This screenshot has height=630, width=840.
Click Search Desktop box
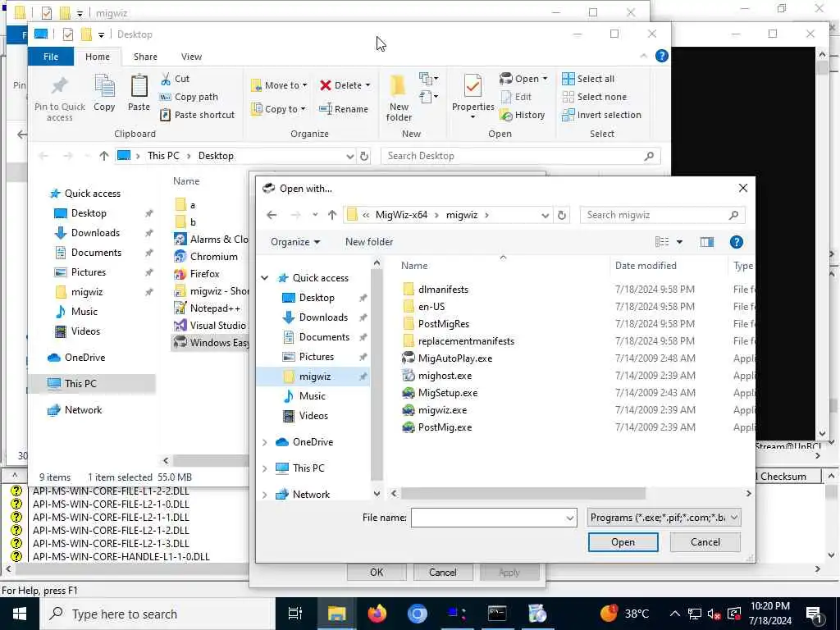[x=520, y=156]
